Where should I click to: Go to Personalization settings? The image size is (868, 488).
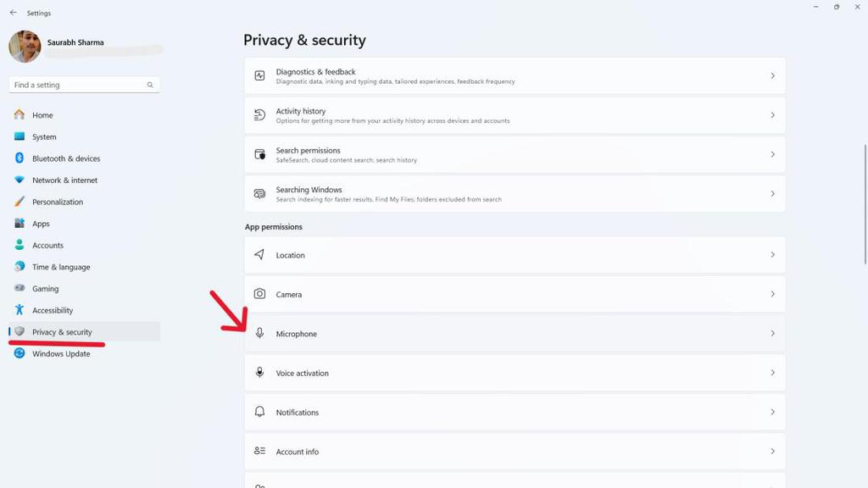click(57, 202)
